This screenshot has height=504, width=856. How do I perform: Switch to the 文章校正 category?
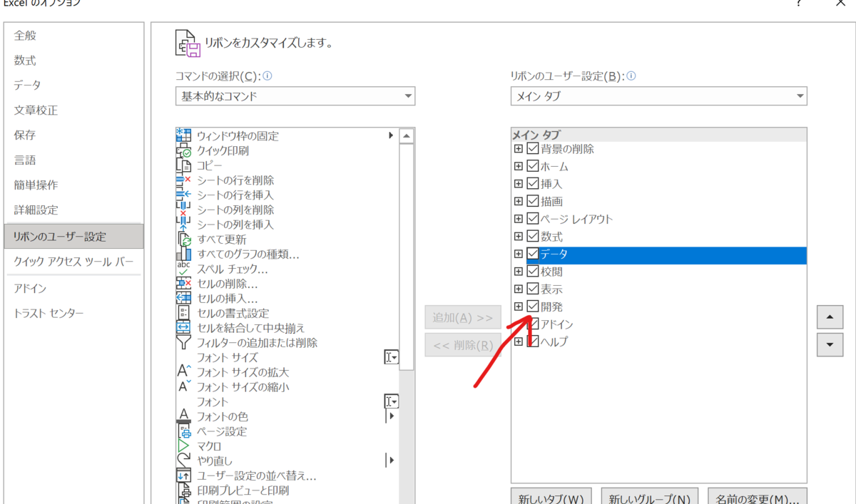pos(73,110)
